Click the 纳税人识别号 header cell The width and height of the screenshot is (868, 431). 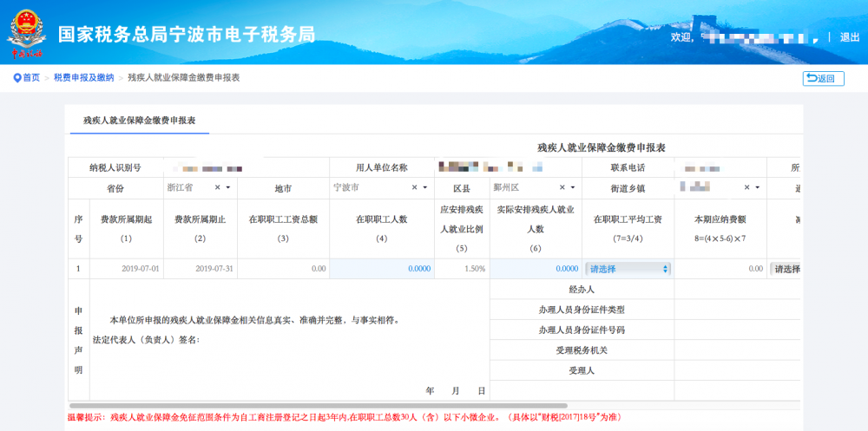tap(115, 167)
